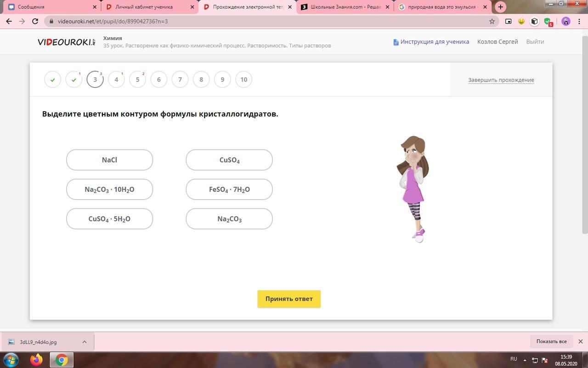Image resolution: width=588 pixels, height=368 pixels.
Task: Select the CuSO₄ · 5H₂O formula
Action: click(x=109, y=219)
